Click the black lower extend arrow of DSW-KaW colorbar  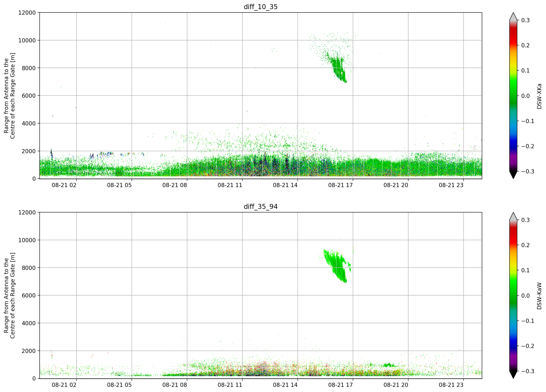click(x=513, y=374)
